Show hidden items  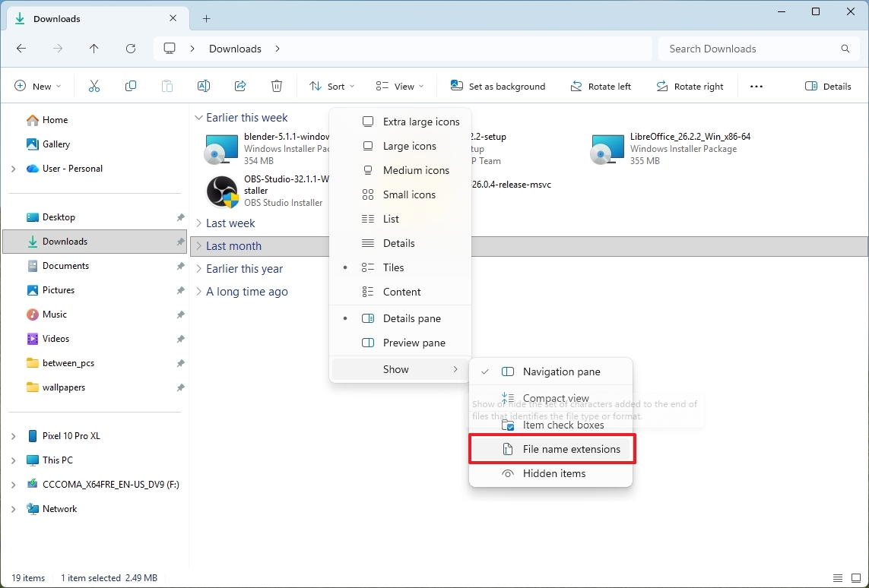coord(553,473)
